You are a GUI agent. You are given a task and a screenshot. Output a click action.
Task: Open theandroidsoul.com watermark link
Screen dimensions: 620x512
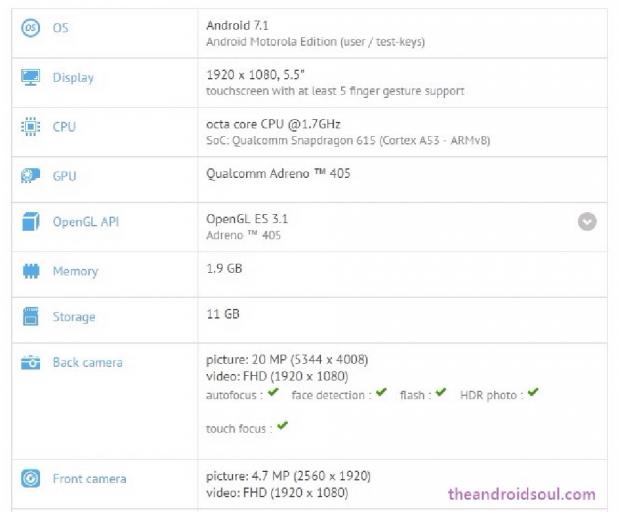pos(521,494)
